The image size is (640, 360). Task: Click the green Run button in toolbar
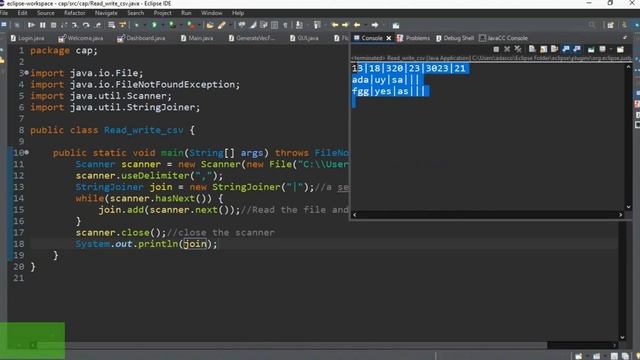154,25
